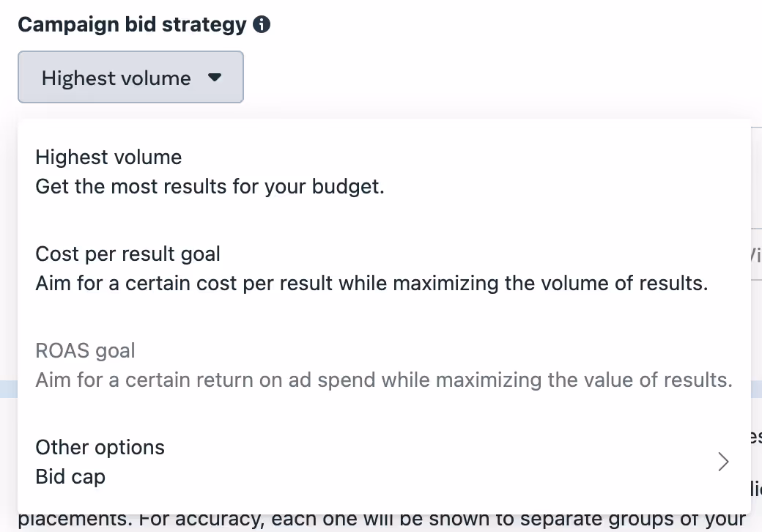Choose the Cost per result goal option
This screenshot has height=532, width=762.
point(384,269)
